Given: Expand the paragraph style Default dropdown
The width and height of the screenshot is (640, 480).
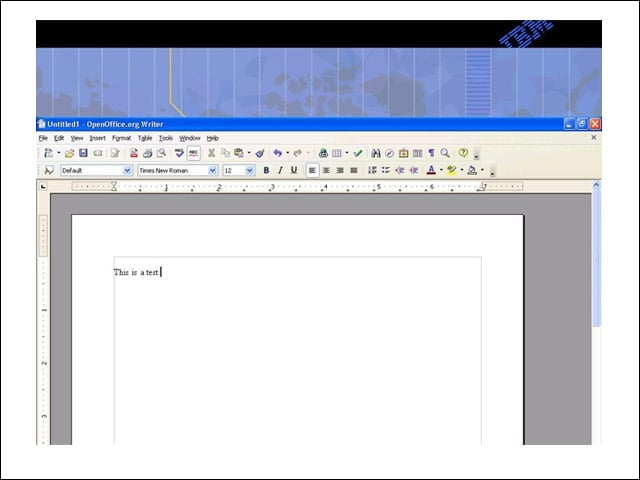Looking at the screenshot, I should pos(127,171).
